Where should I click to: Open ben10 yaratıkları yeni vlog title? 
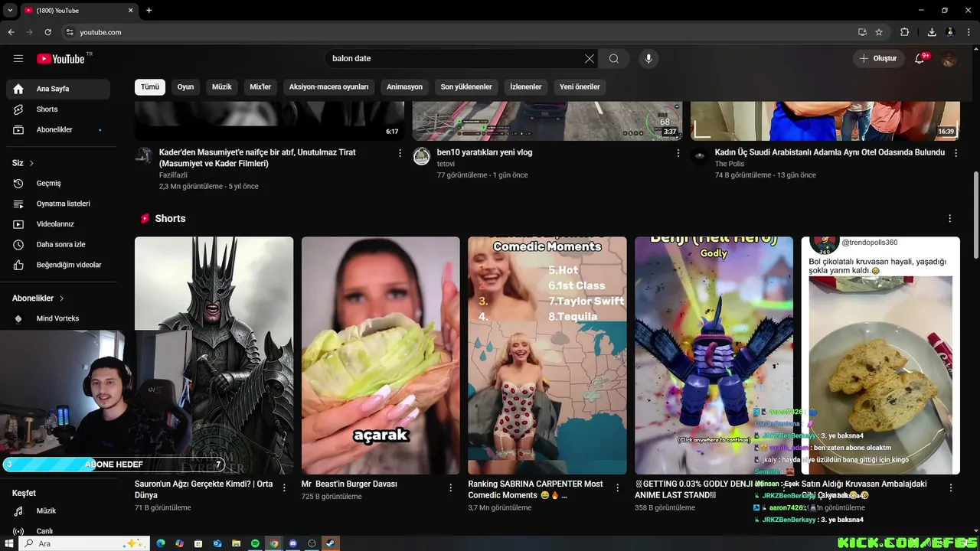485,152
